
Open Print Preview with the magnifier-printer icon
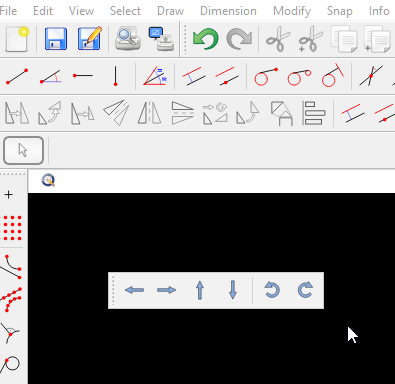coord(128,38)
